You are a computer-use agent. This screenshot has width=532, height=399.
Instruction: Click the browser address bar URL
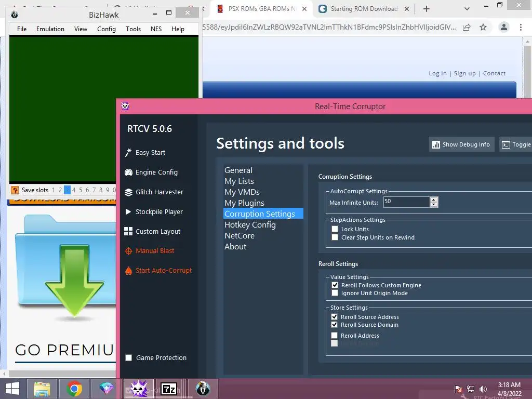[x=329, y=27]
